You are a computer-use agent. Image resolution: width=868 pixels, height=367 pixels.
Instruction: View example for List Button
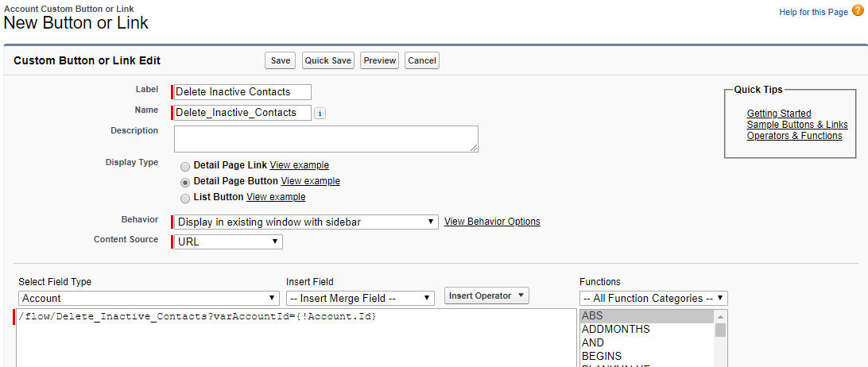[276, 197]
